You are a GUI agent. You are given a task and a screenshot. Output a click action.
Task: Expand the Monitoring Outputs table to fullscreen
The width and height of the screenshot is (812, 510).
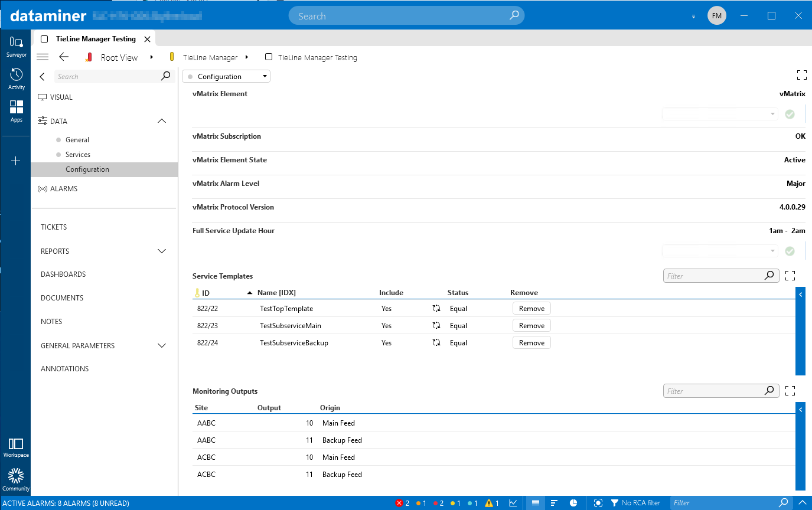pyautogui.click(x=790, y=391)
